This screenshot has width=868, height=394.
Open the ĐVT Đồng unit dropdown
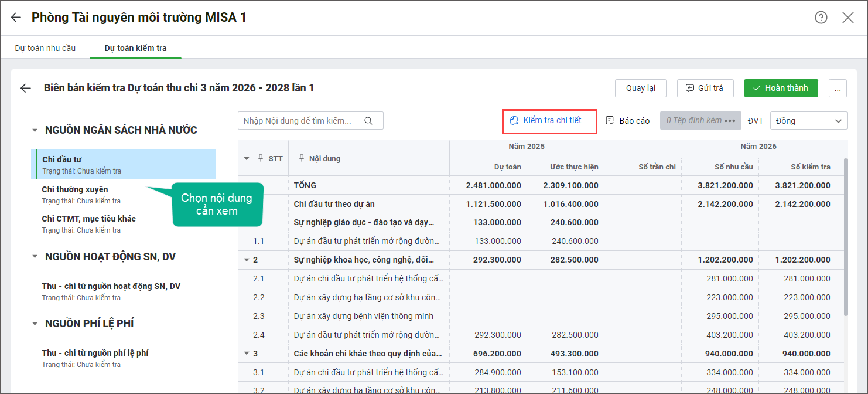click(808, 121)
